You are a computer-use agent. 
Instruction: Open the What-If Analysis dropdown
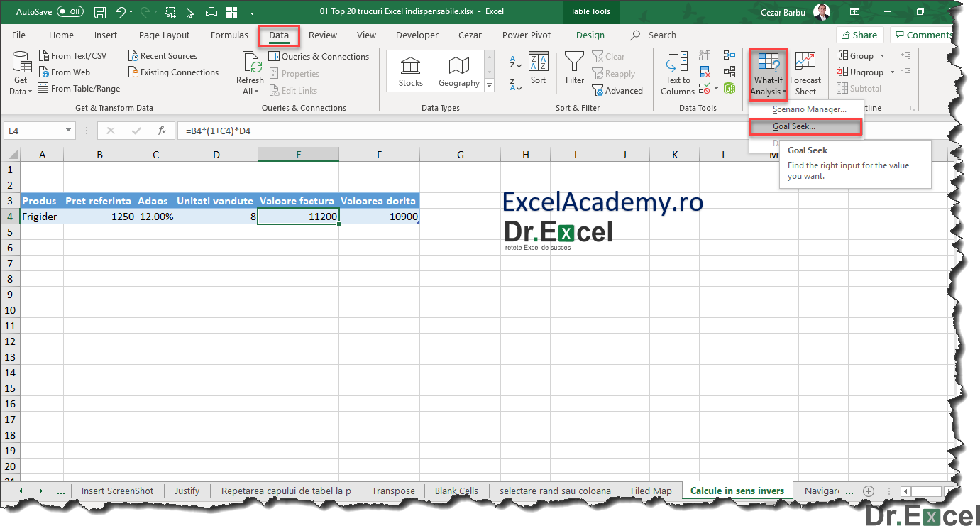(767, 71)
